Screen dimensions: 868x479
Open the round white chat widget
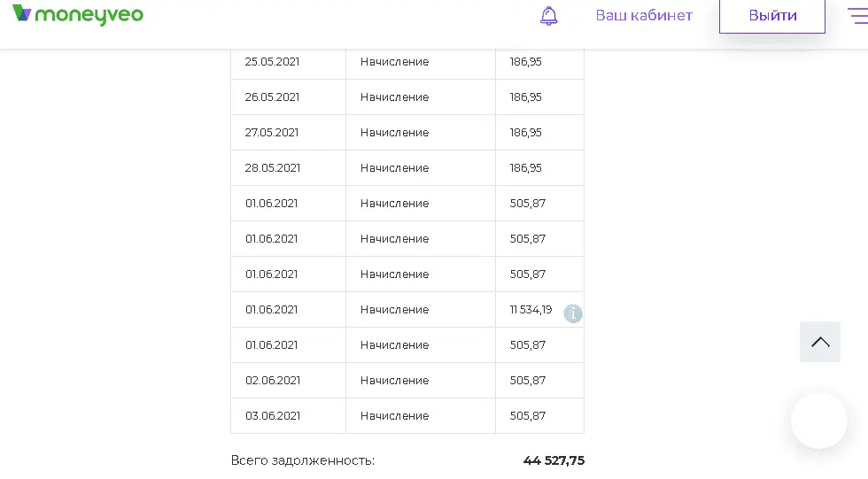pyautogui.click(x=819, y=421)
